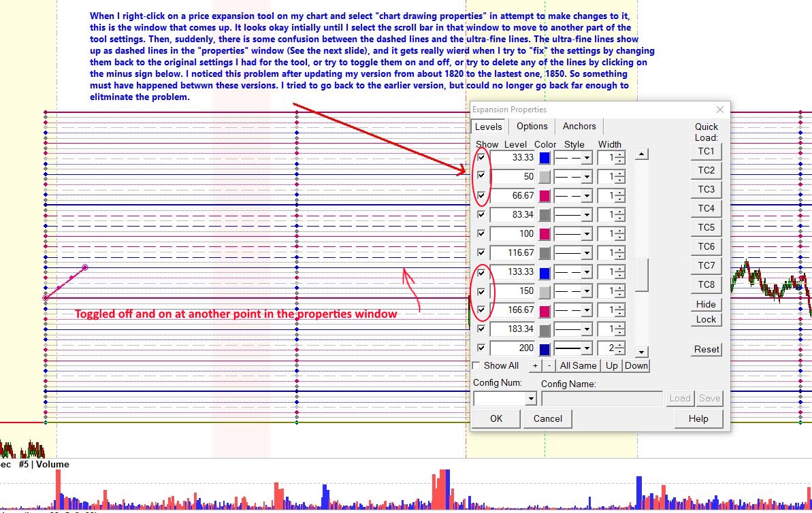Viewport: 812px width, 513px height.
Task: Open Style dropdown for level 33.33
Action: (587, 158)
